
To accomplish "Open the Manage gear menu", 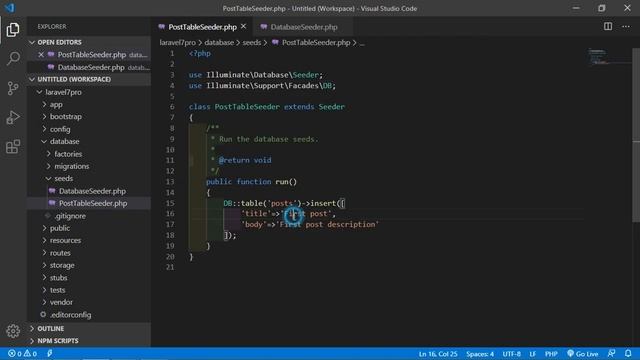I will (x=13, y=331).
